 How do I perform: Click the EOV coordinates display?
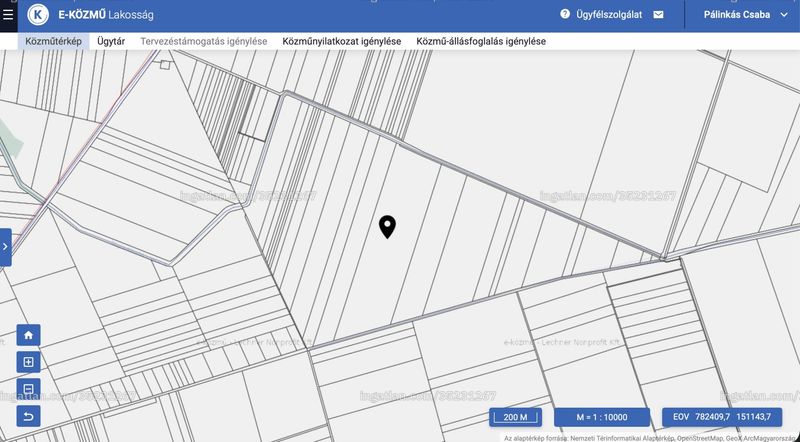(722, 417)
